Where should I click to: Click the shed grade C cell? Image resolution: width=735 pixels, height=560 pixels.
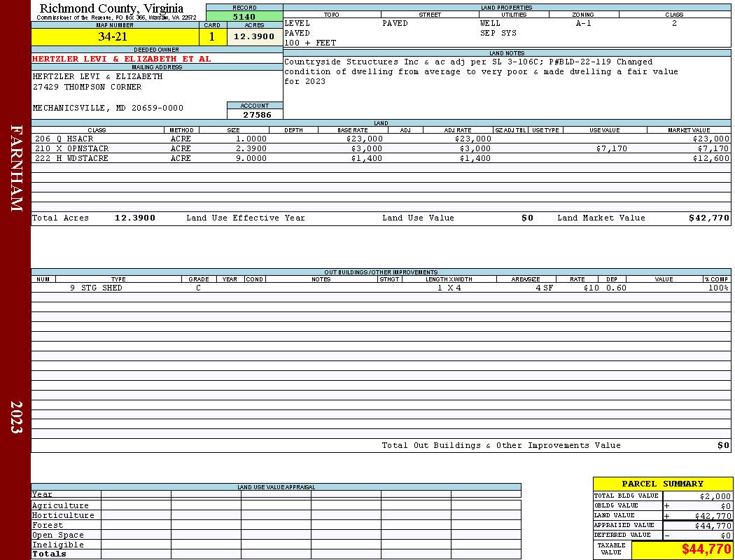coord(198,288)
